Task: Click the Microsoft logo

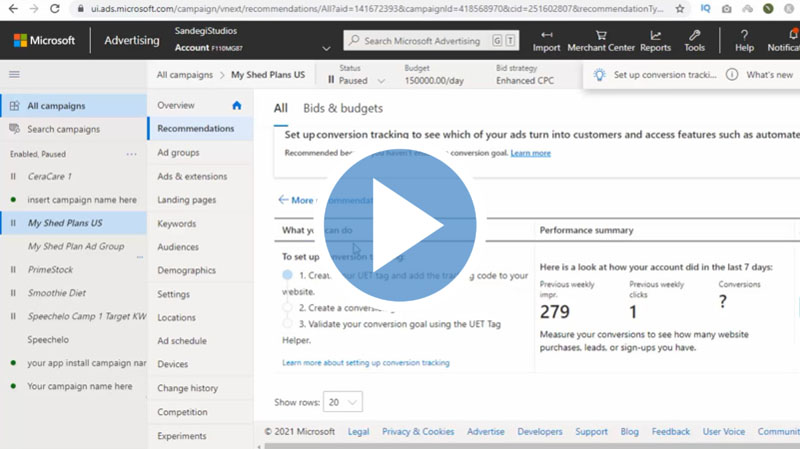Action: click(44, 40)
